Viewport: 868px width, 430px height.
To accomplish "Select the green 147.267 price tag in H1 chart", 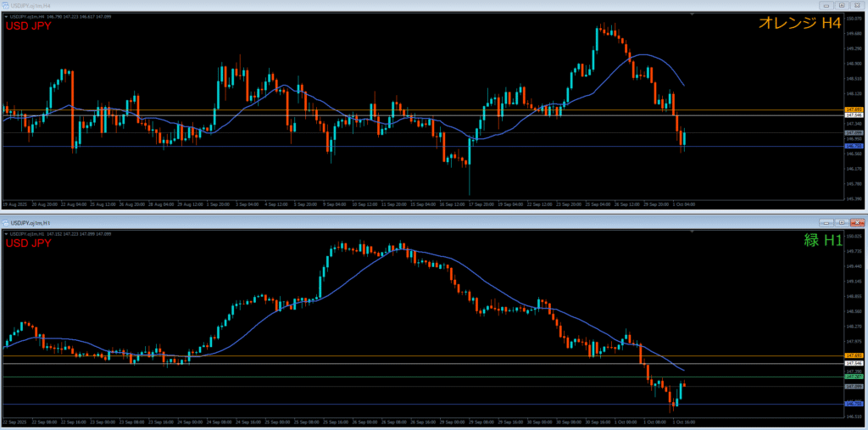I will 854,377.
